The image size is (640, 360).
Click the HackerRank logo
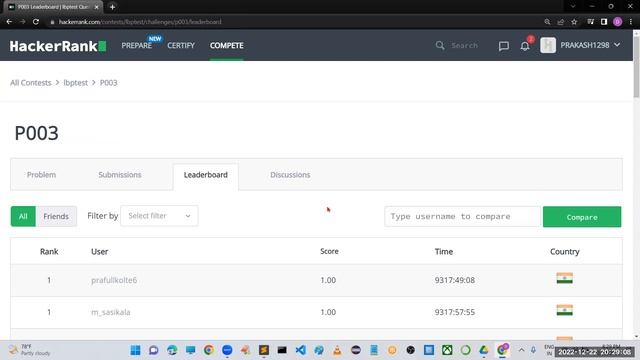[x=58, y=46]
